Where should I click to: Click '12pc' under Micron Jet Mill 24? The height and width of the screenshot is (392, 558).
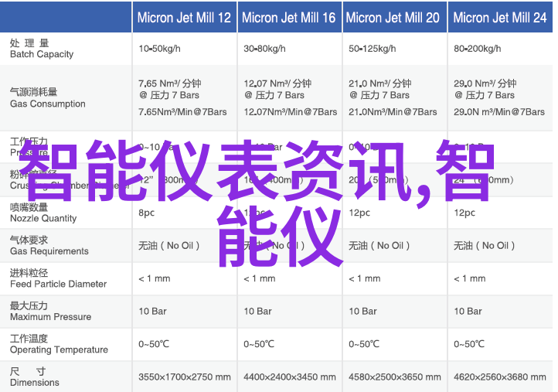pos(464,213)
